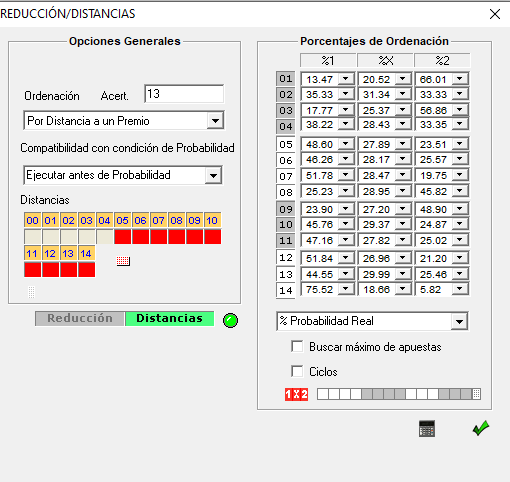Click the %X column header
This screenshot has height=482, width=510.
click(x=385, y=60)
